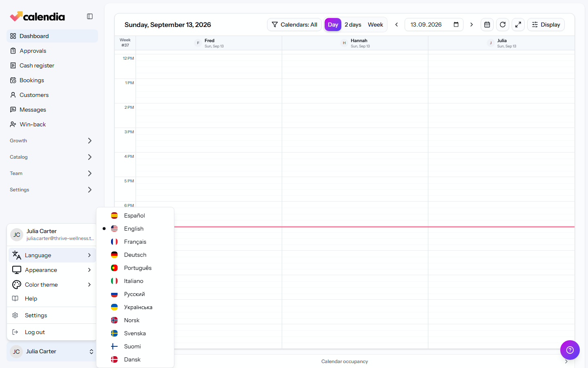
Task: Expand the Calendar occupancy panel
Action: (x=566, y=361)
